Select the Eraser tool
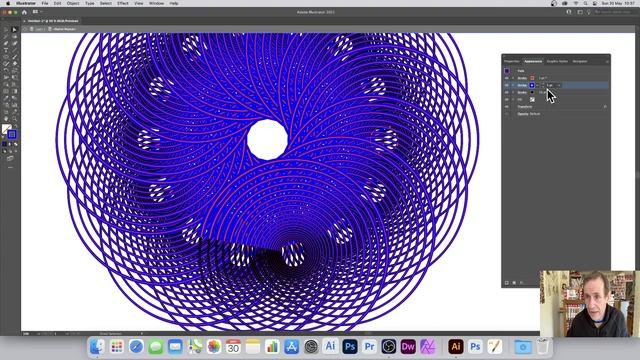This screenshot has height=360, width=640. tap(15, 63)
